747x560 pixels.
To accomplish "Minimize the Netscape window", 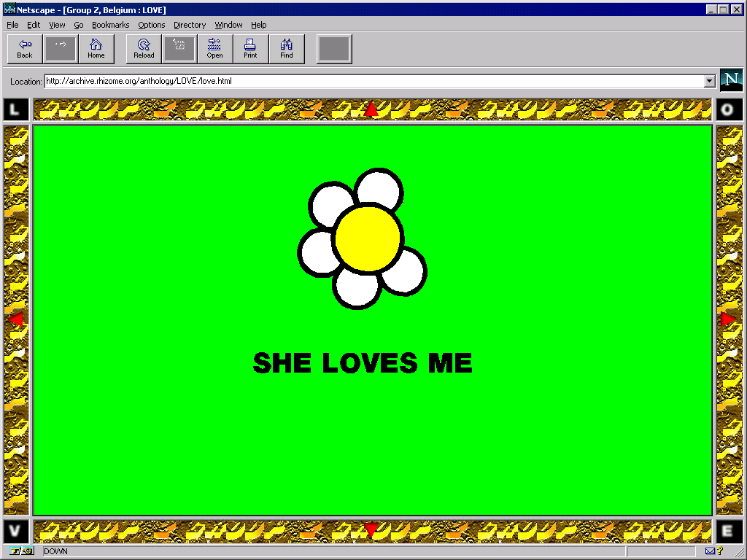I will [711, 9].
